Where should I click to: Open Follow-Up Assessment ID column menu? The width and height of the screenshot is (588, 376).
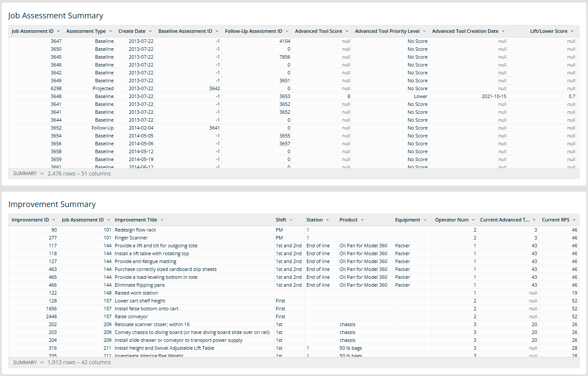click(x=287, y=32)
